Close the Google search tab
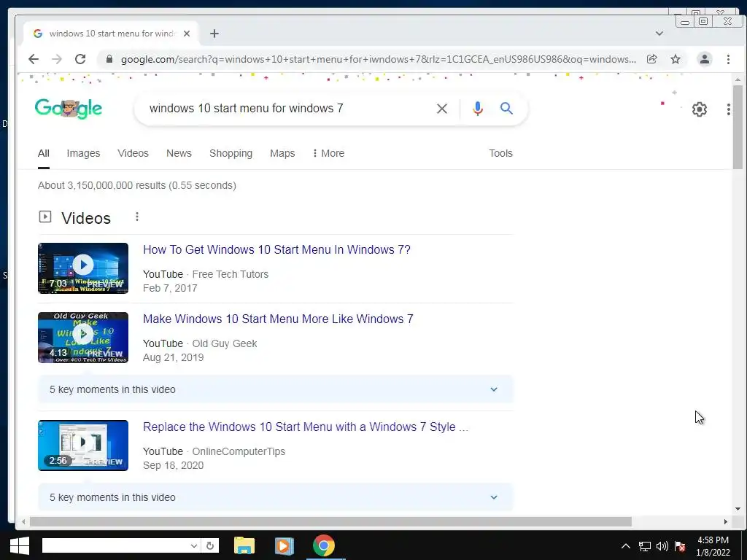747x560 pixels. [187, 34]
